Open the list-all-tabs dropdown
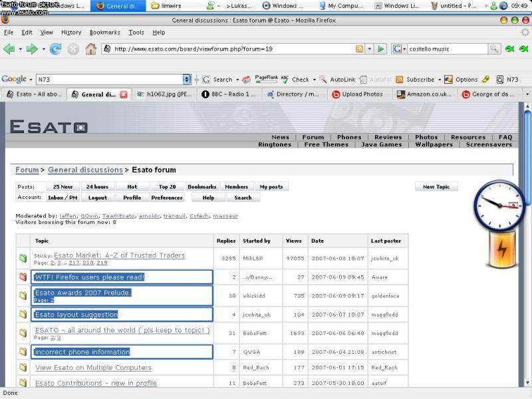The width and height of the screenshot is (532, 399). coord(527,94)
